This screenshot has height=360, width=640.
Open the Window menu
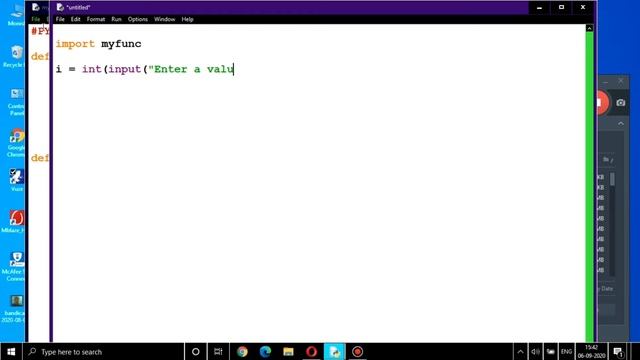coord(164,19)
